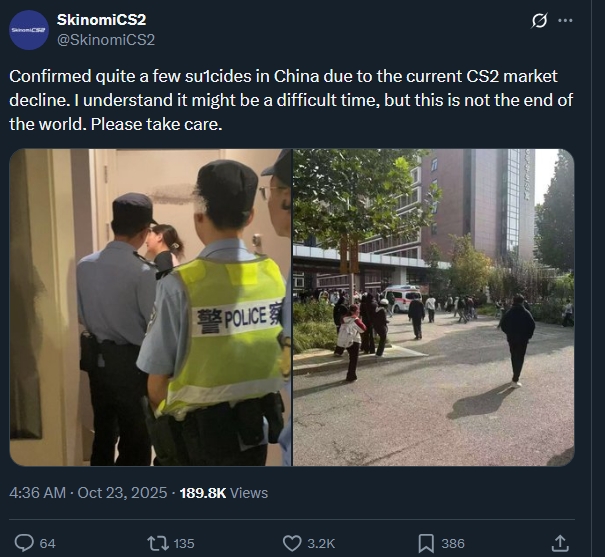Open the three-dot more options menu

tap(565, 20)
